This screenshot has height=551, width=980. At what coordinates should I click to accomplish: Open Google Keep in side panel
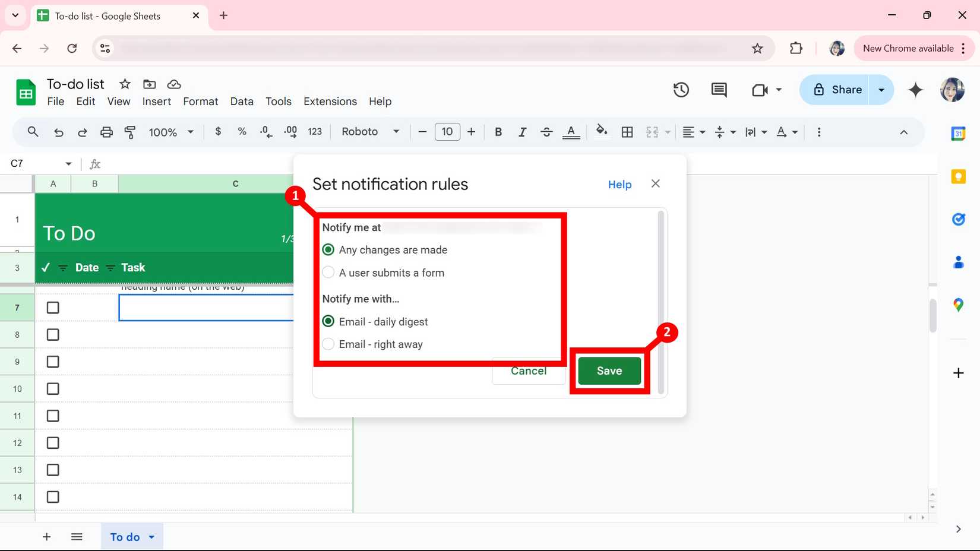(958, 176)
